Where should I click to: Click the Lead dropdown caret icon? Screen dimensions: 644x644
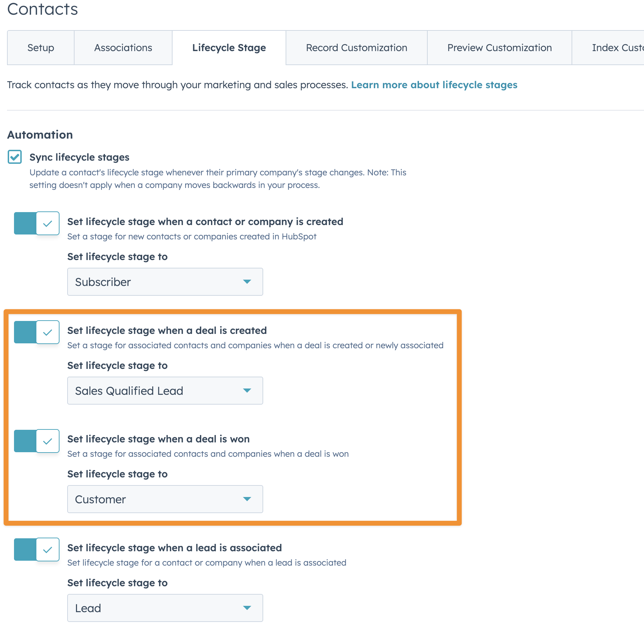point(247,608)
